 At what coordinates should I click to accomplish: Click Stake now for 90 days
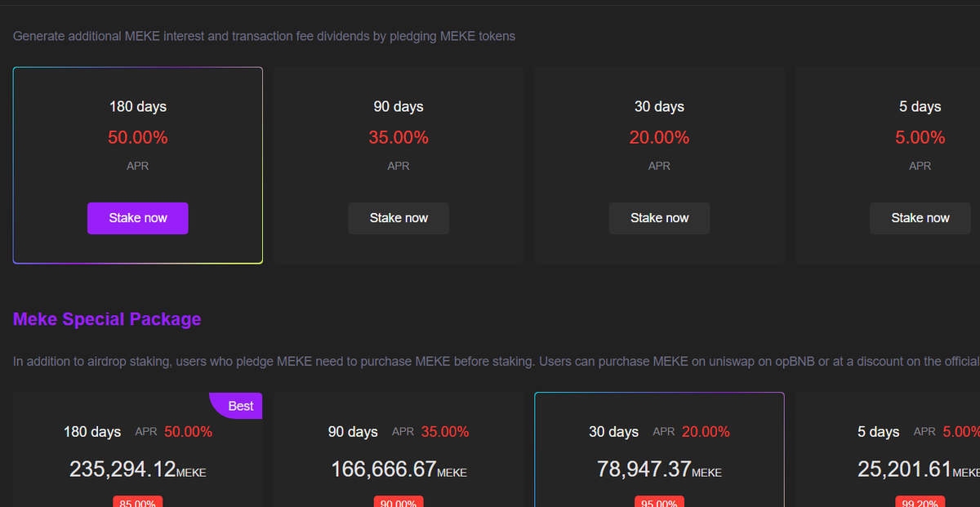point(399,218)
